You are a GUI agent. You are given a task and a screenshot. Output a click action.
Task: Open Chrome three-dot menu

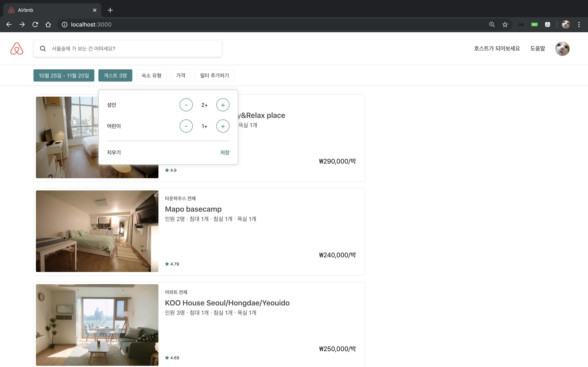(579, 24)
